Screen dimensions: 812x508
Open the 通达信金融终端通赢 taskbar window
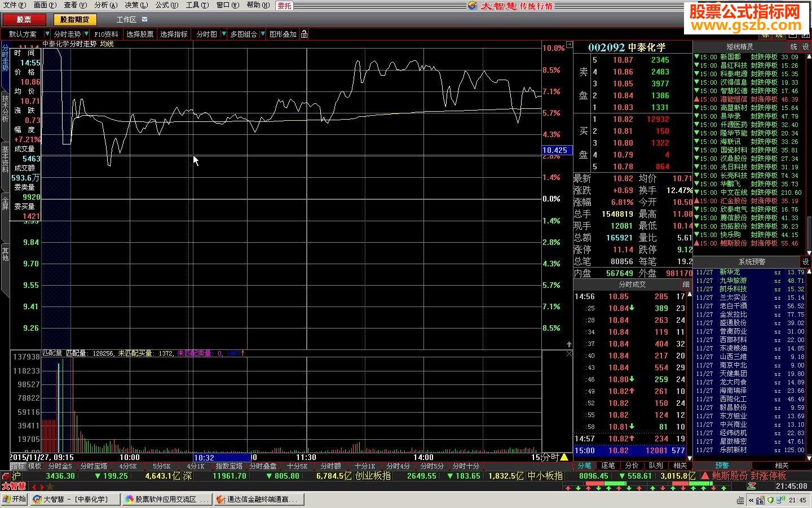(259, 499)
